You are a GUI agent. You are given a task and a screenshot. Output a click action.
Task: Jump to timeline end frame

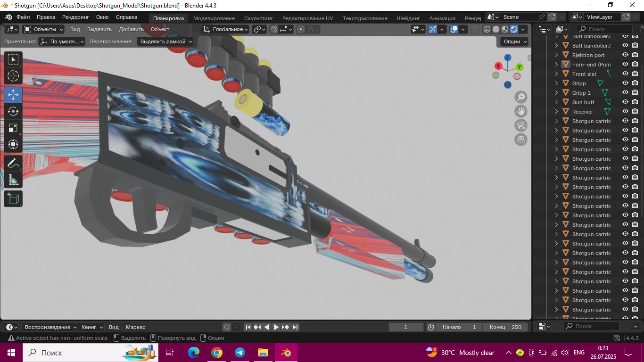coord(295,327)
